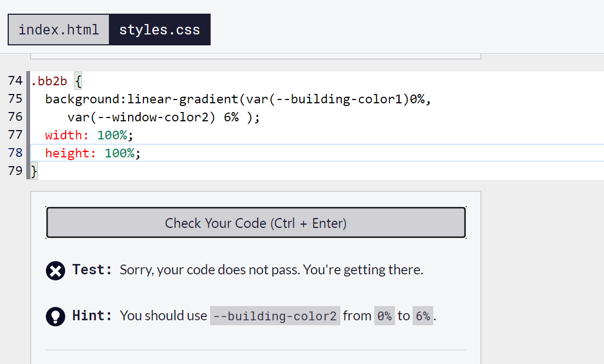Click line number 75 in gutter
The image size is (604, 364).
pyautogui.click(x=15, y=99)
